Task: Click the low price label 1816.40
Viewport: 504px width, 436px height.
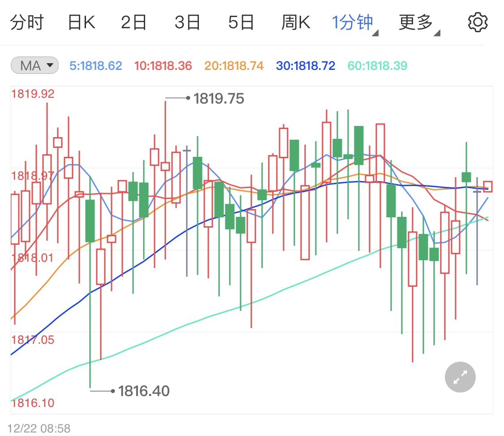Action: [144, 391]
